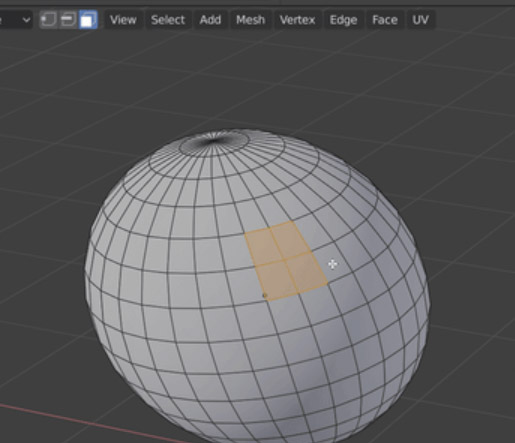This screenshot has width=515, height=443.
Task: Open the mode selector dropdown
Action: [16, 20]
